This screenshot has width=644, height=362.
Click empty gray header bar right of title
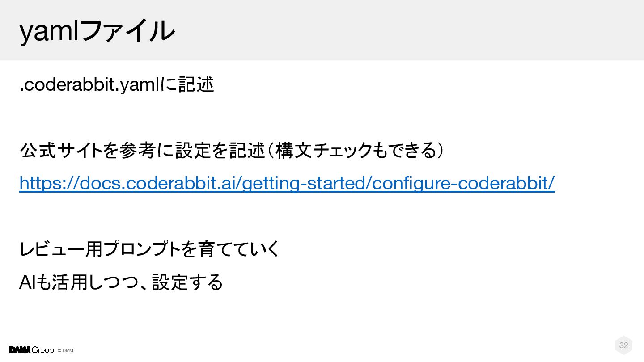point(409,30)
